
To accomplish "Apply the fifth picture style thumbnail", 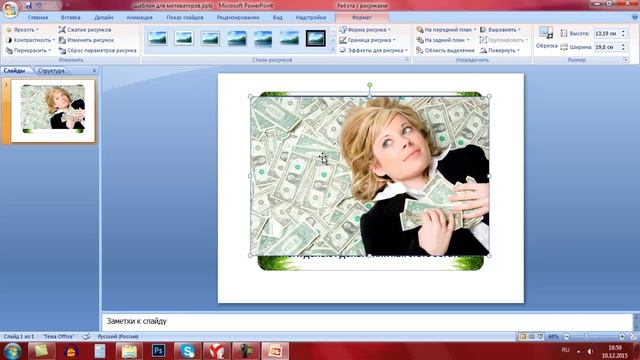I will point(263,38).
